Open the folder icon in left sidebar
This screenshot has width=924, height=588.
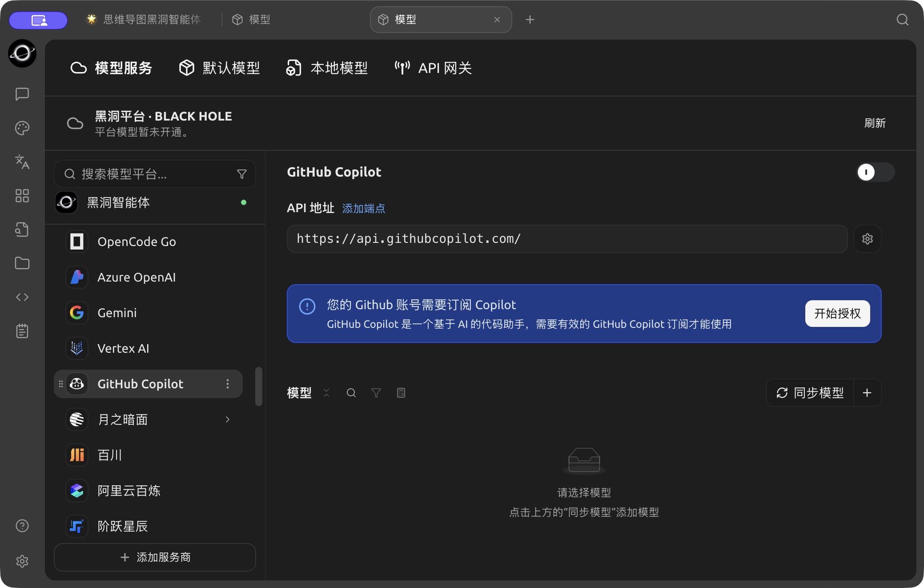click(22, 263)
